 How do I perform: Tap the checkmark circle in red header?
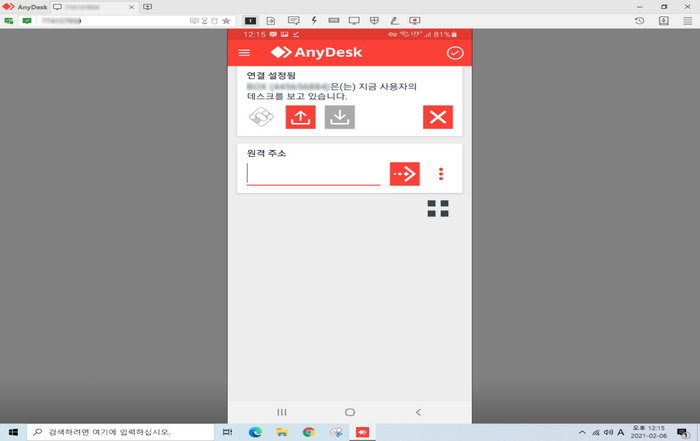[x=455, y=53]
